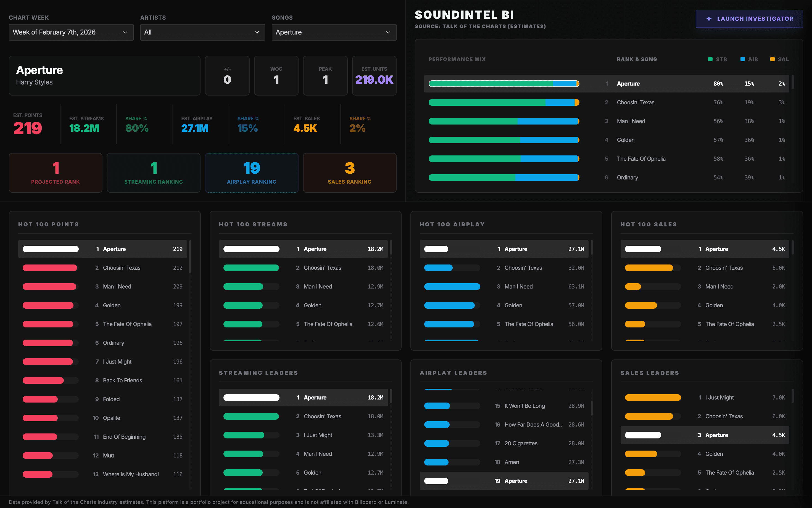Select the Sales Ranking card showing 3
Viewport: 812px width, 508px height.
pos(350,173)
